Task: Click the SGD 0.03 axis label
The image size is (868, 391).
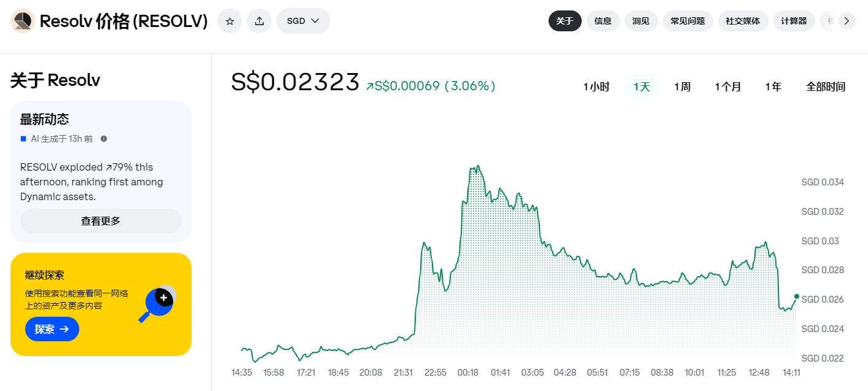Action: coord(820,241)
